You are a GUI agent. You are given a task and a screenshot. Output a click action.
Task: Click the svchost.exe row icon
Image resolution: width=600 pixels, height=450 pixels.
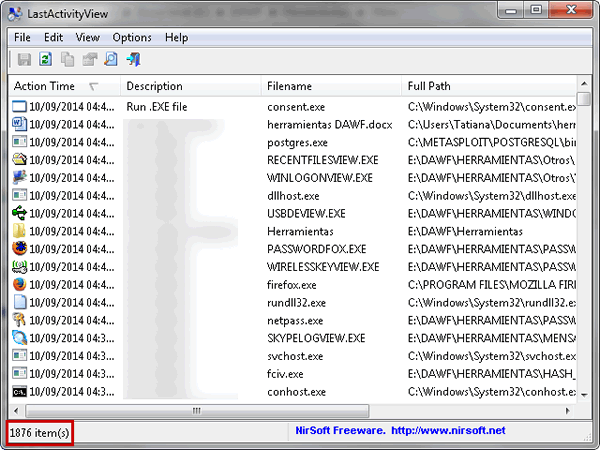pos(19,356)
